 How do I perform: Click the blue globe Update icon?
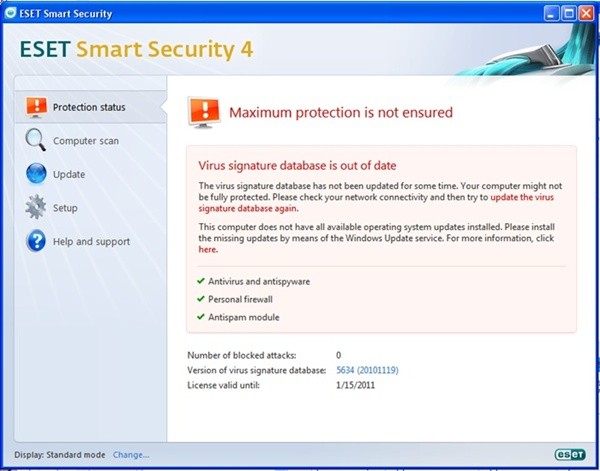[x=36, y=174]
